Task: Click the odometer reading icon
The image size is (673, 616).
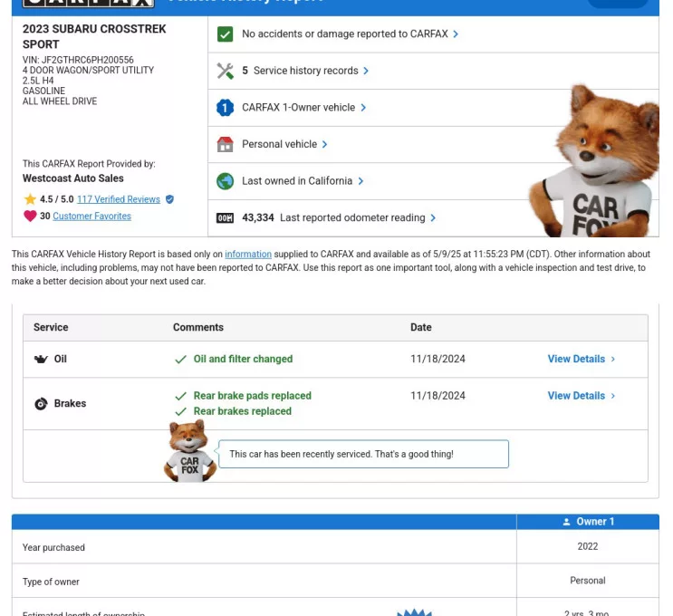Action: pyautogui.click(x=226, y=218)
